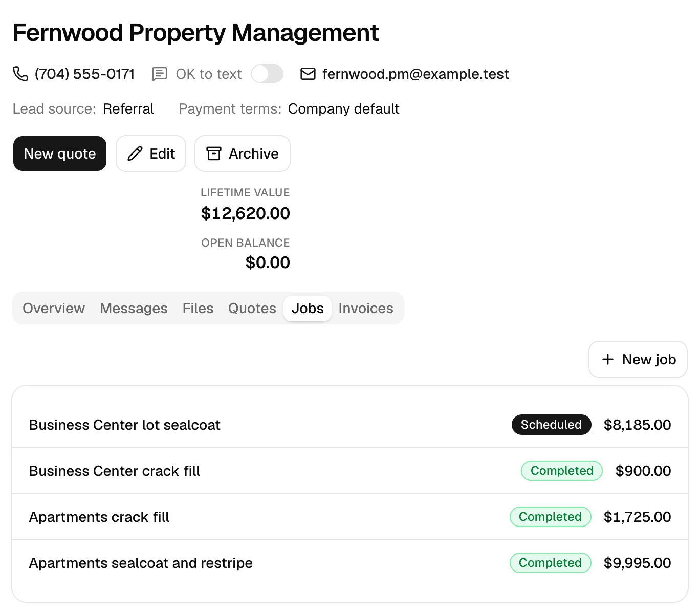The width and height of the screenshot is (700, 614).
Task: Click Completed badge on Business Center crack fill
Action: (562, 471)
